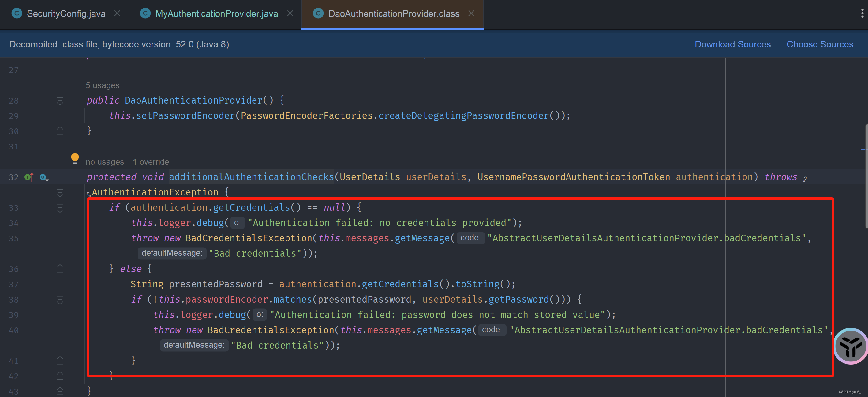Click the SecurityConfig.java class file icon
Viewport: 868px width, 397px height.
(x=17, y=13)
